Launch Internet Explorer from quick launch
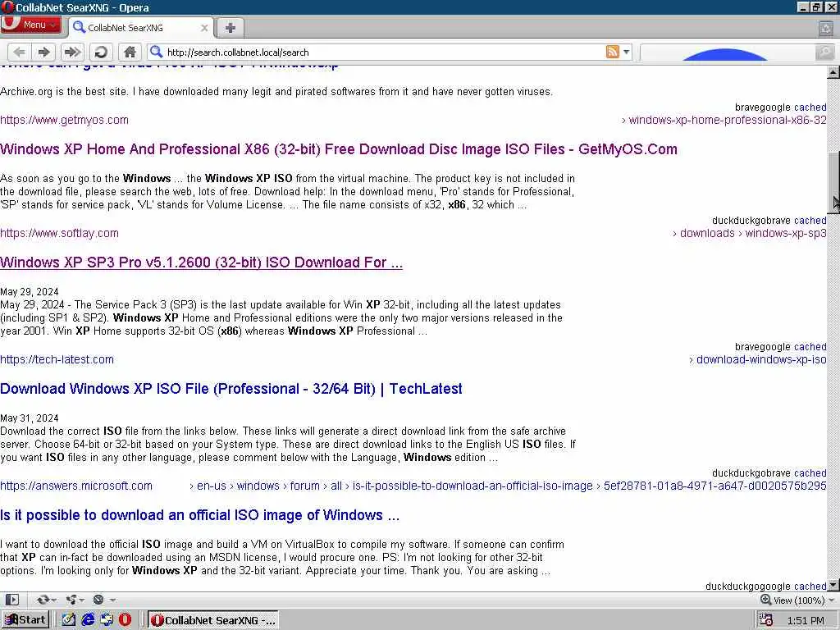The height and width of the screenshot is (630, 840). tap(87, 620)
